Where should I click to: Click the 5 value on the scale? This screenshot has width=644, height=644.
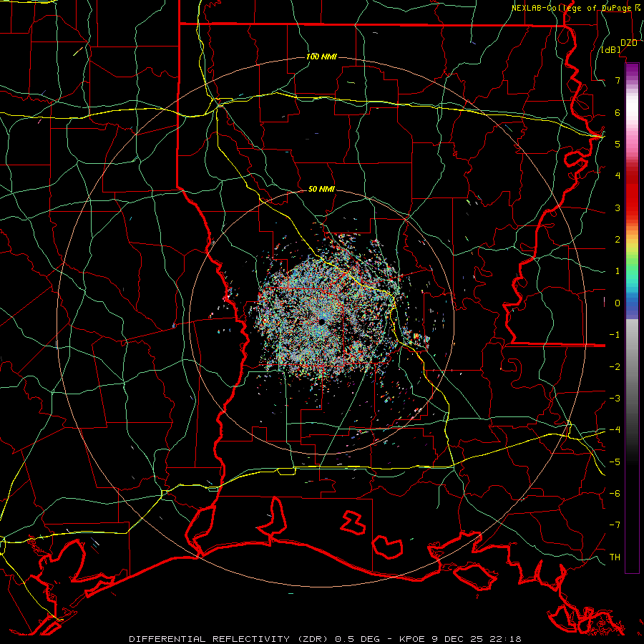tap(618, 144)
